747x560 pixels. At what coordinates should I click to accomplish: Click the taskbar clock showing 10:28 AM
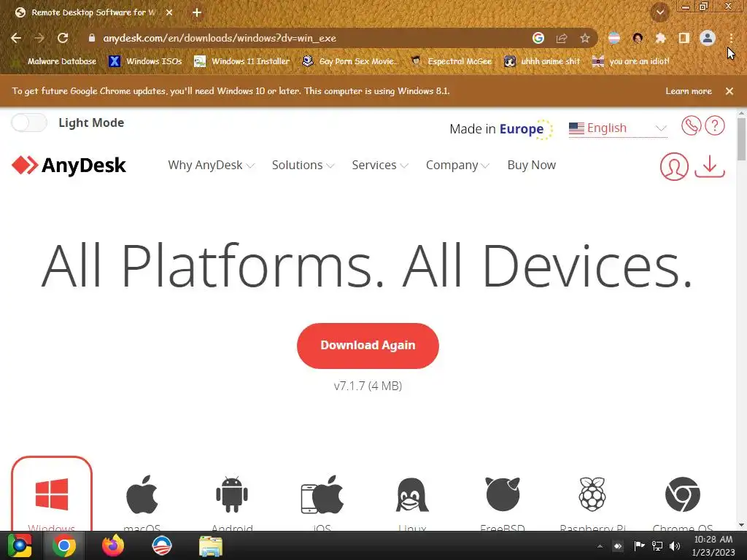point(713,545)
